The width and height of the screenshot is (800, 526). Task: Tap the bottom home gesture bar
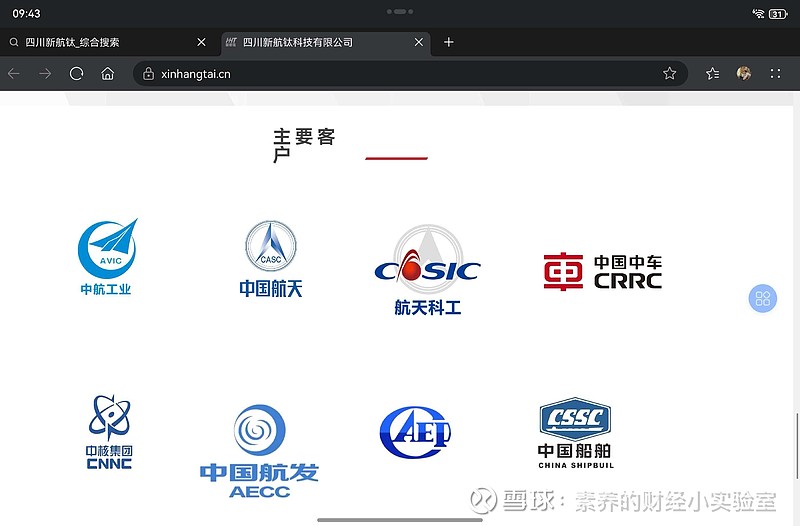[x=400, y=520]
